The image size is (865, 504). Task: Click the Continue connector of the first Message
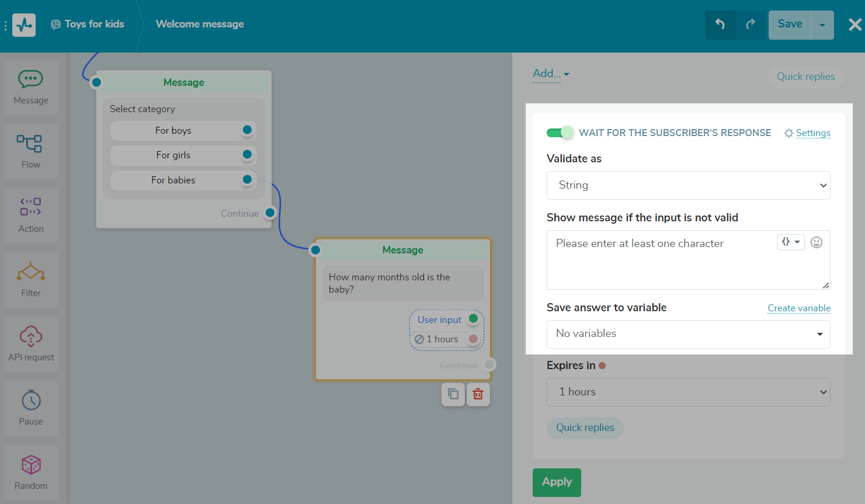[270, 213]
